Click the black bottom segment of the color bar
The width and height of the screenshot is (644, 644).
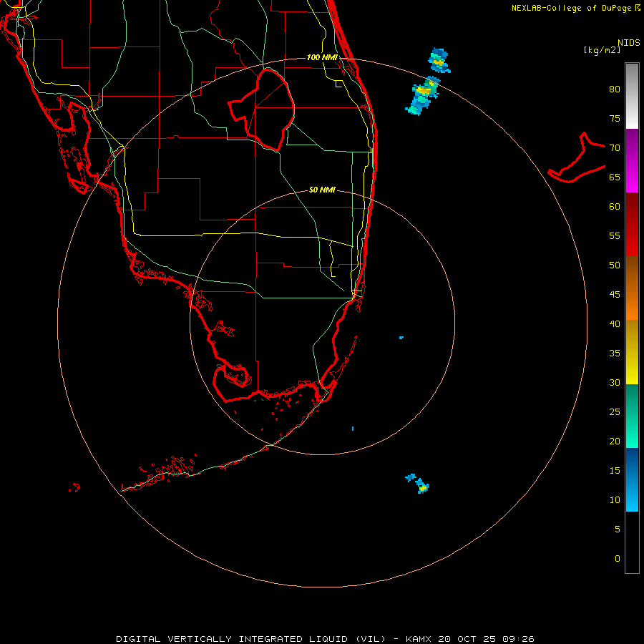632,542
